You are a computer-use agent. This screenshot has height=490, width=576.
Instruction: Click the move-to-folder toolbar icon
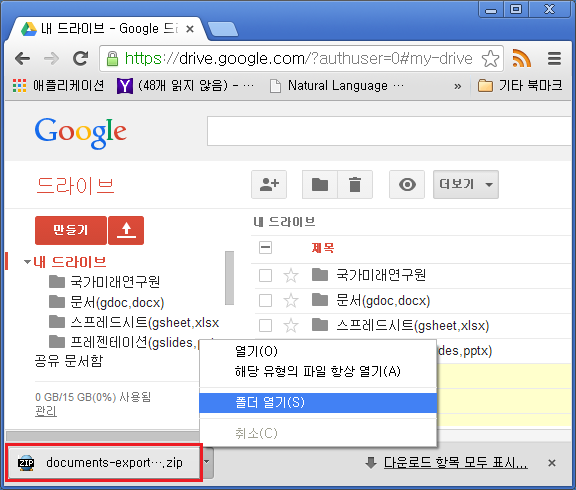tap(320, 184)
